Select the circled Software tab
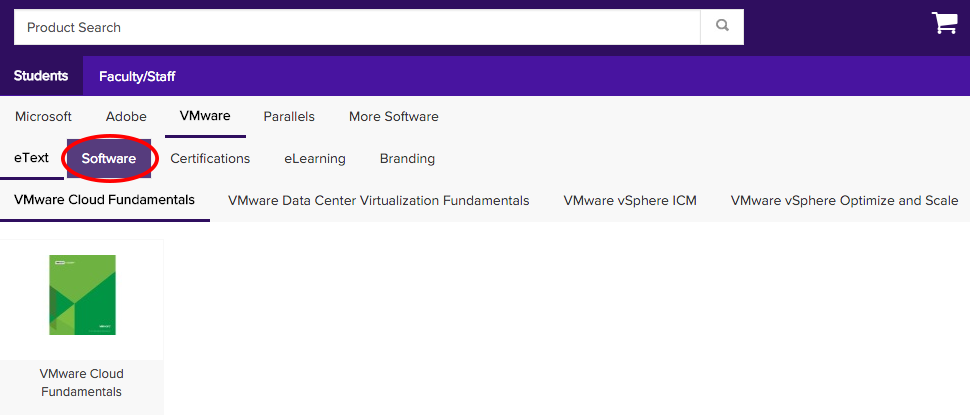The image size is (970, 415). (109, 158)
